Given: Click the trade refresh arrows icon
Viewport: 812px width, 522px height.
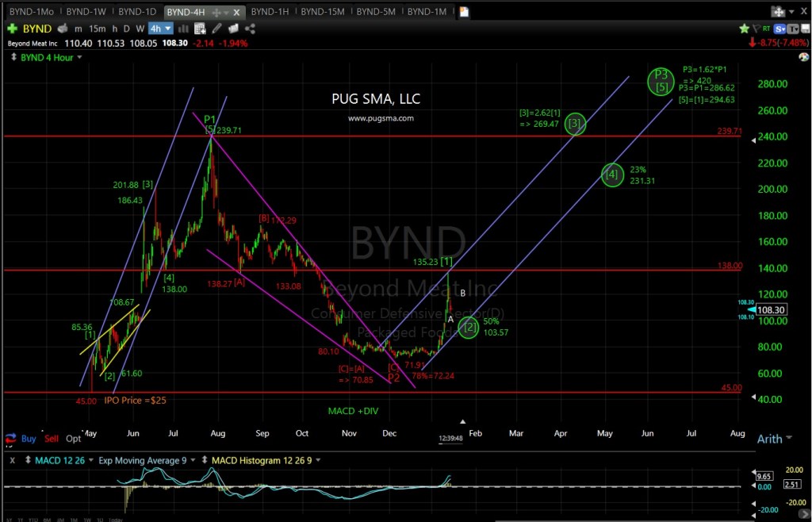Looking at the screenshot, I should point(10,439).
